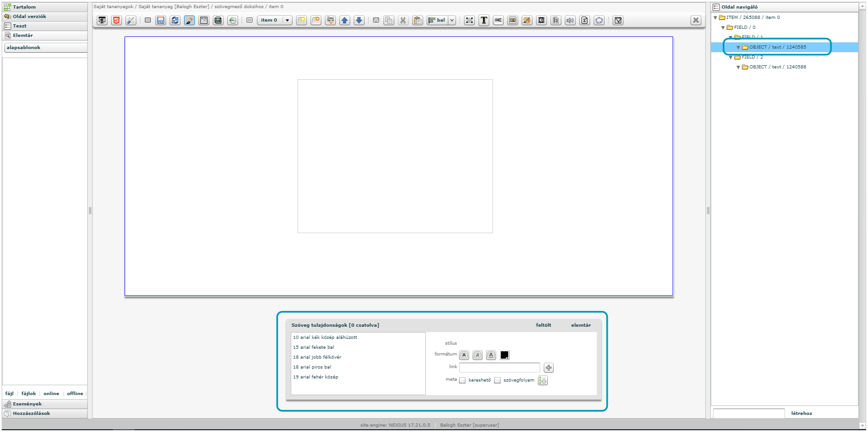This screenshot has width=868, height=432.
Task: Enable the kereshető checkbox
Action: tap(462, 380)
